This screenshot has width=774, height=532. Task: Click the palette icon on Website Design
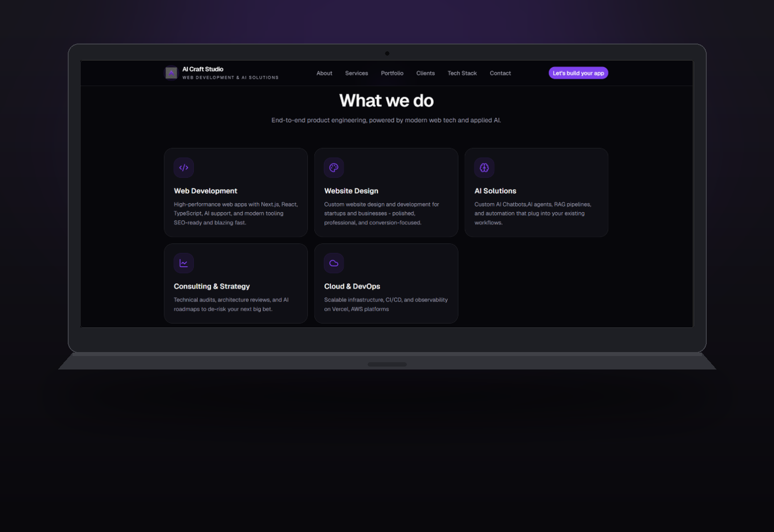[334, 168]
